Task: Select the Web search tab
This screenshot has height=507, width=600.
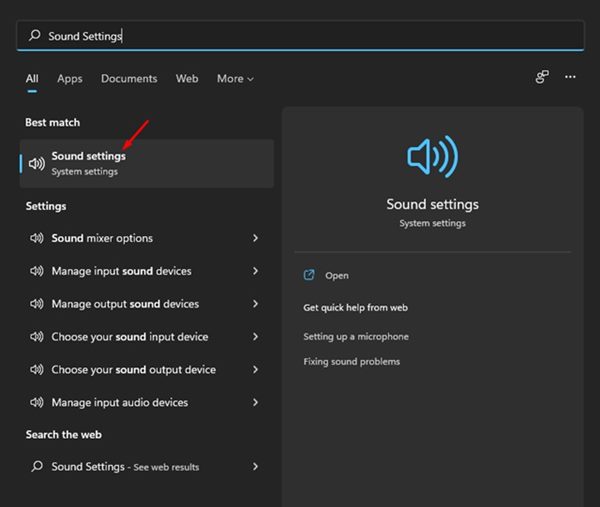Action: [187, 79]
